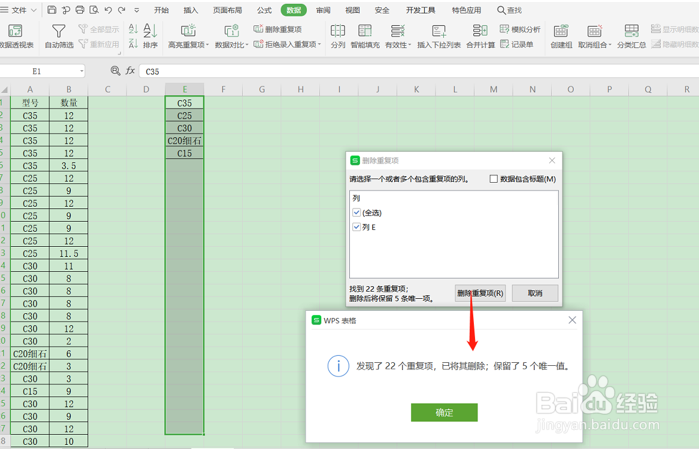Screen dimensions: 699x449
Task: Open the 特色应用 tab
Action: 466,10
